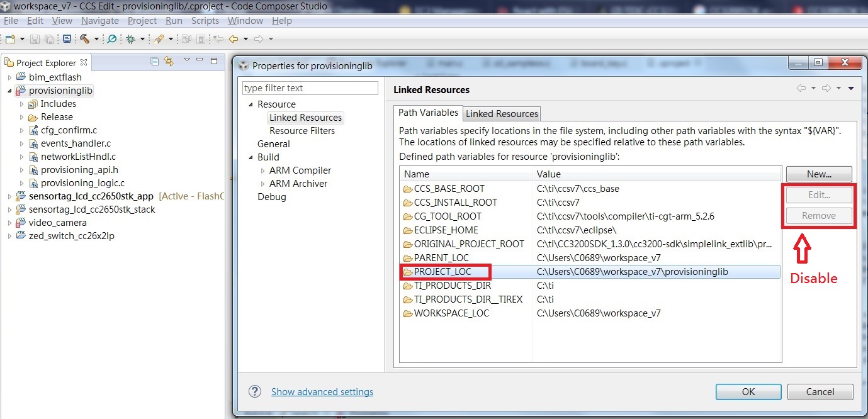The width and height of the screenshot is (868, 419).
Task: Click dialog back navigation arrow icon
Action: [x=801, y=89]
